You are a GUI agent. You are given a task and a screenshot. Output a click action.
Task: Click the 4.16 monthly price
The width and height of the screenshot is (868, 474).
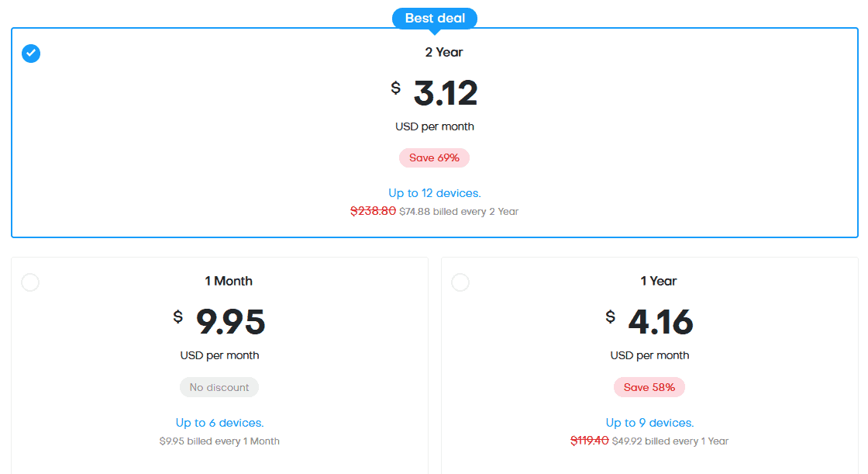[660, 323]
